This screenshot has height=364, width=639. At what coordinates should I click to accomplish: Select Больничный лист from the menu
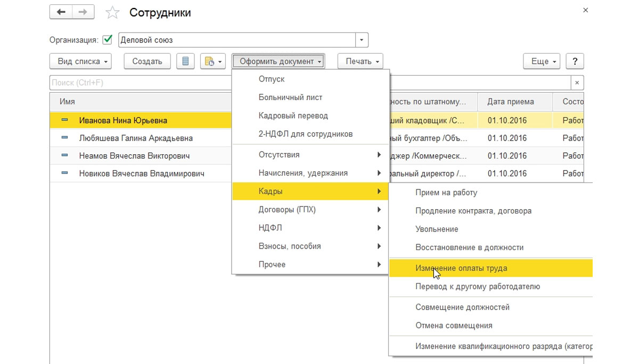(x=290, y=97)
